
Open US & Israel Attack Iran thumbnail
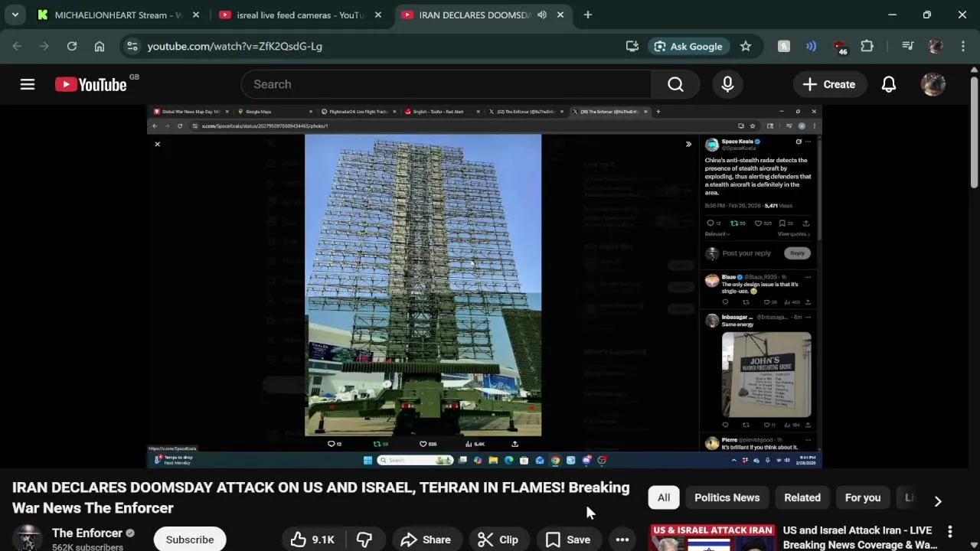pos(713,537)
